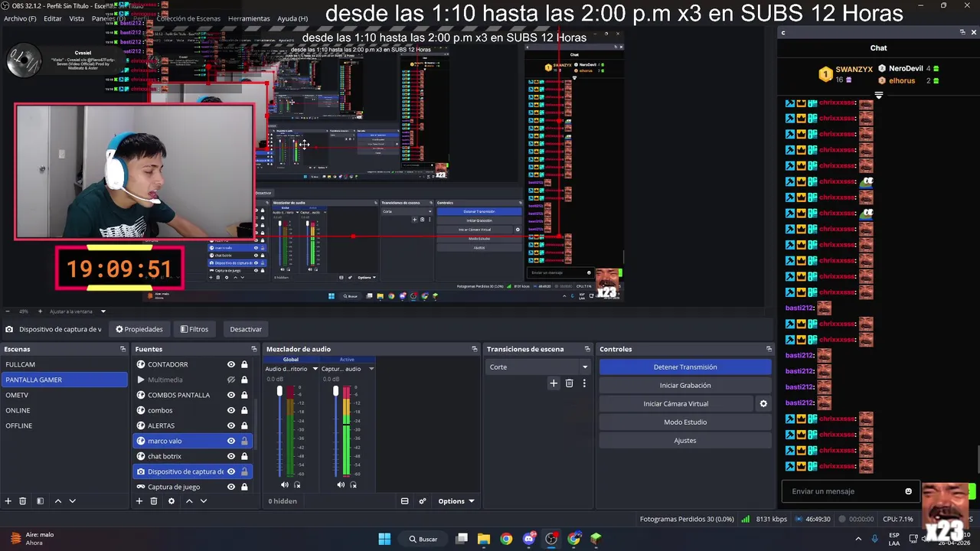Show hidden system tray icons chevron
The height and width of the screenshot is (551, 980).
tap(858, 539)
